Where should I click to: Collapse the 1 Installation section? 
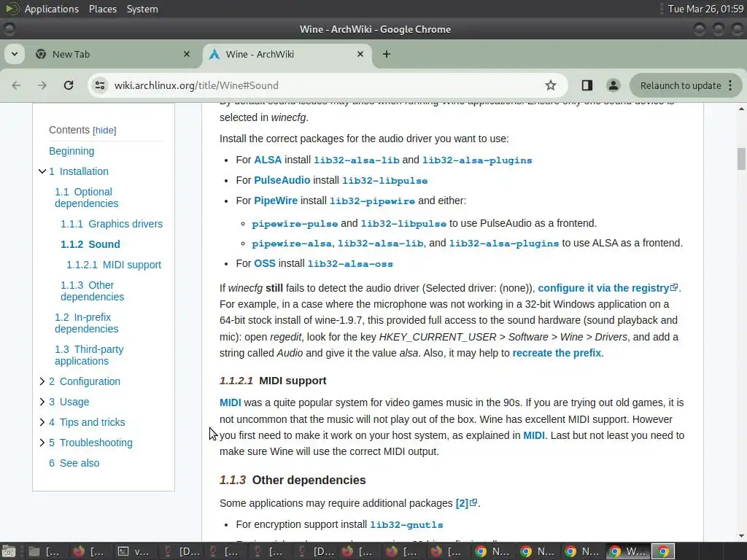tap(42, 171)
